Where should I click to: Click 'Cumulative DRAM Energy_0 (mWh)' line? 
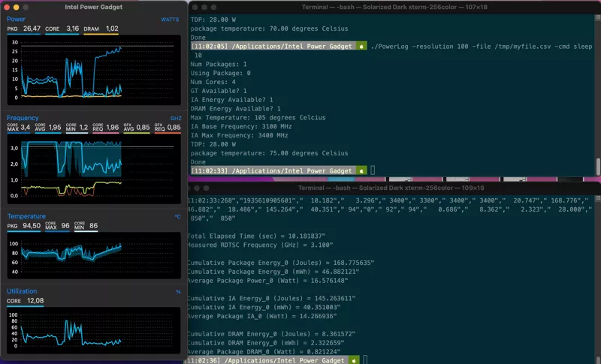pyautogui.click(x=266, y=343)
